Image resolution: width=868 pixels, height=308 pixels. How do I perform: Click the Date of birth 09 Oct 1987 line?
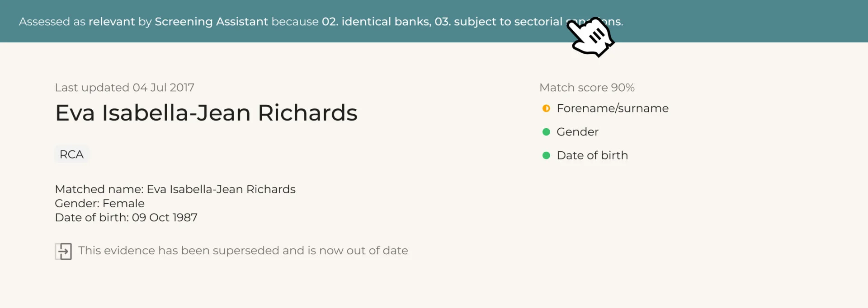126,218
